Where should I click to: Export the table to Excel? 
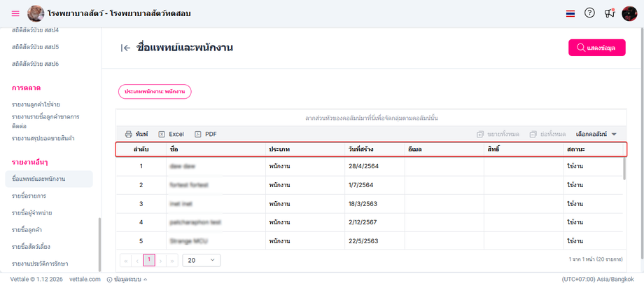(171, 134)
